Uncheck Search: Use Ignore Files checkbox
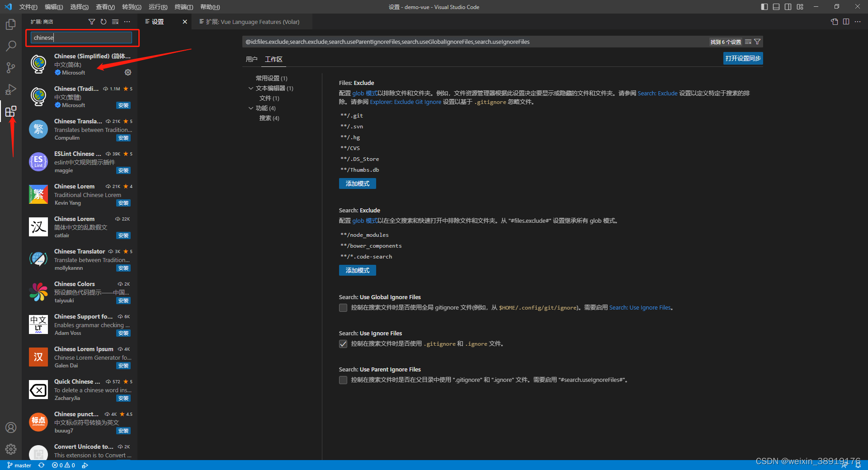 tap(343, 344)
